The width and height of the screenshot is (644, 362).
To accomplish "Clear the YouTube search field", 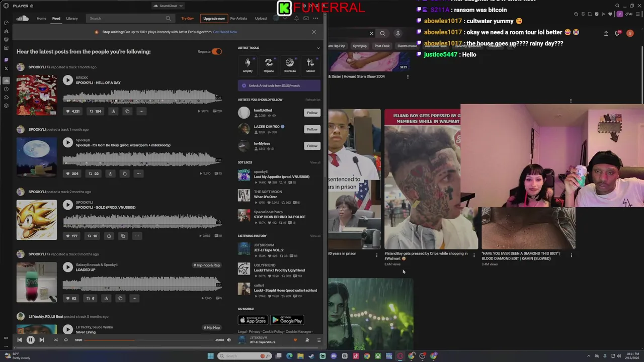I will 372,33.
